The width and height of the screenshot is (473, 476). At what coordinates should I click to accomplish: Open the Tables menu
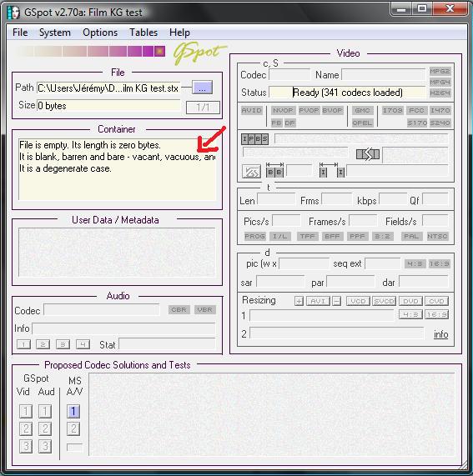click(143, 33)
